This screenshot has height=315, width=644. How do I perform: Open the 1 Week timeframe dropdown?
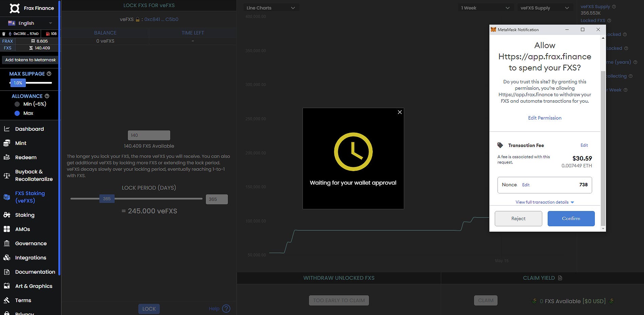485,8
